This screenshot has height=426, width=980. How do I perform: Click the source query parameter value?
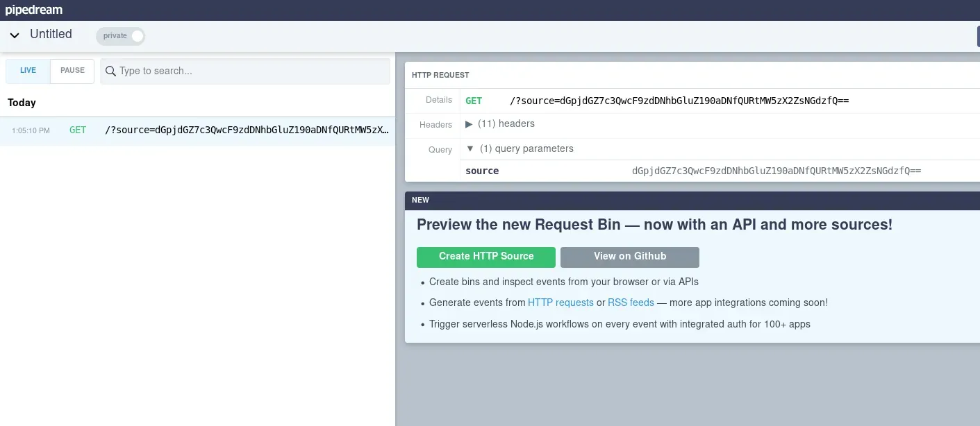click(776, 171)
